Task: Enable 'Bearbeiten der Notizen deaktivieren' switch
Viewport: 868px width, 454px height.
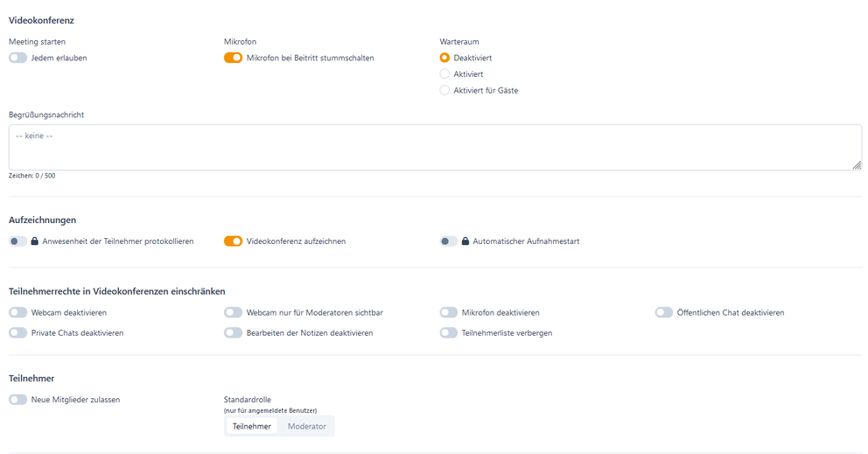Action: 233,332
